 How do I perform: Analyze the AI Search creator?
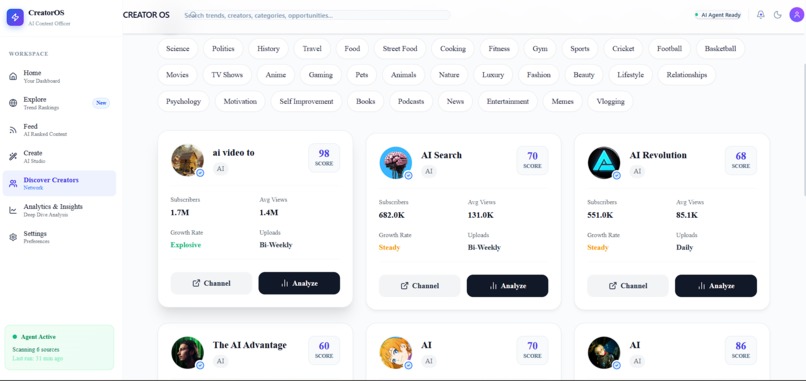(507, 286)
